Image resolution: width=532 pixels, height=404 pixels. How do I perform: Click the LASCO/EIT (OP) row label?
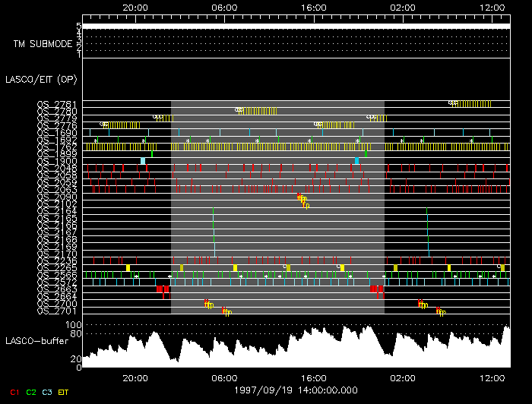[40, 79]
